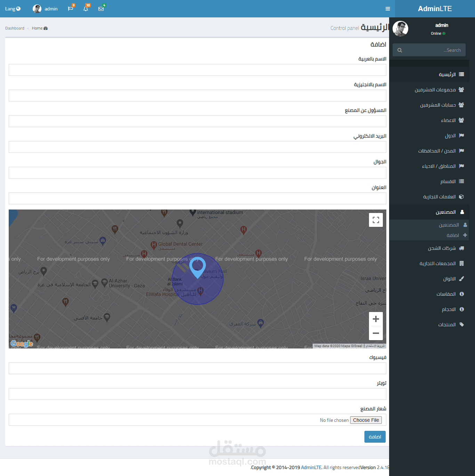The height and width of the screenshot is (476, 475).
Task: Click the blue location pin on map
Action: coord(197,266)
